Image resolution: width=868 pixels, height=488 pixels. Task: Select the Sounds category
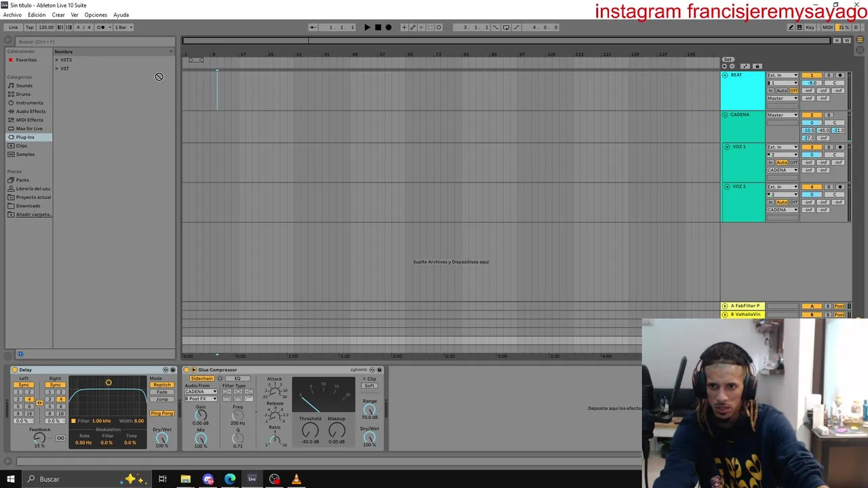coord(24,85)
